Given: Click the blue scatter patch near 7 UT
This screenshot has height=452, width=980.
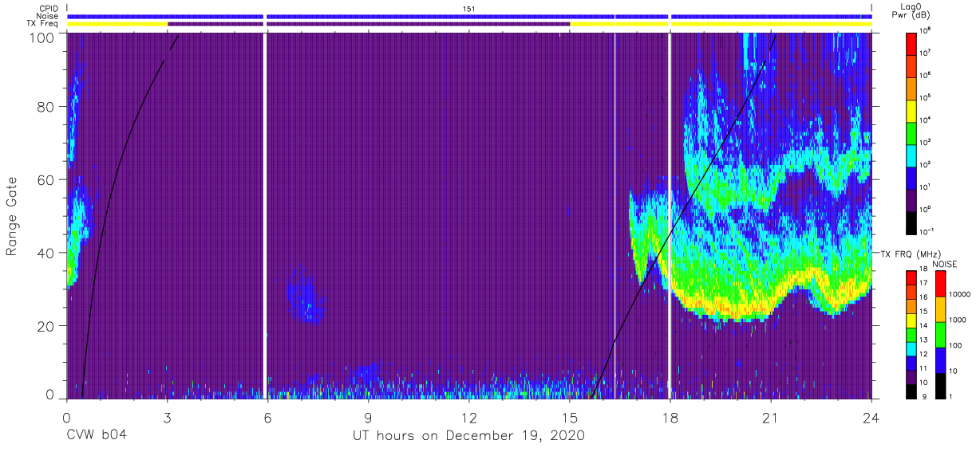Looking at the screenshot, I should click(306, 297).
